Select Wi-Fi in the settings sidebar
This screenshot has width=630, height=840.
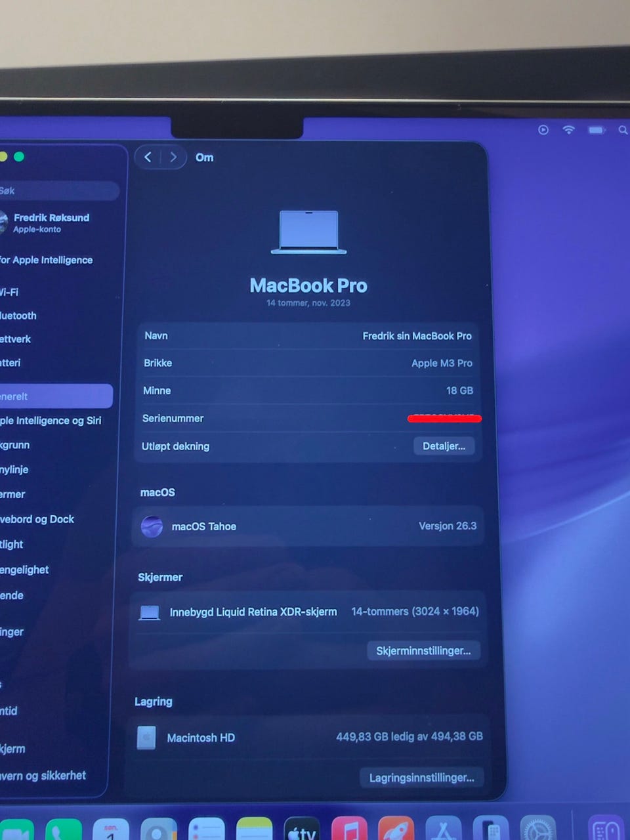(x=9, y=292)
